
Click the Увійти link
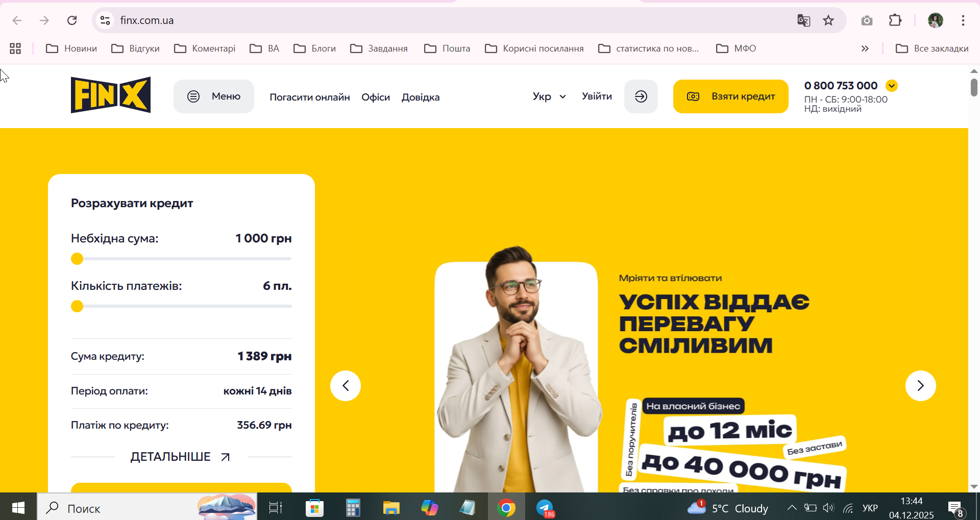pos(597,96)
